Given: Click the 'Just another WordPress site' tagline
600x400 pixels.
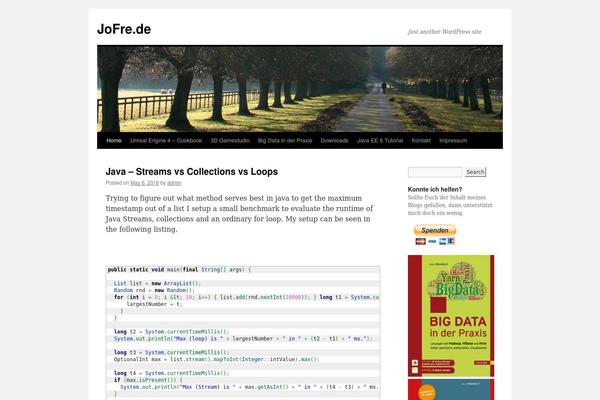Looking at the screenshot, I should 444,32.
